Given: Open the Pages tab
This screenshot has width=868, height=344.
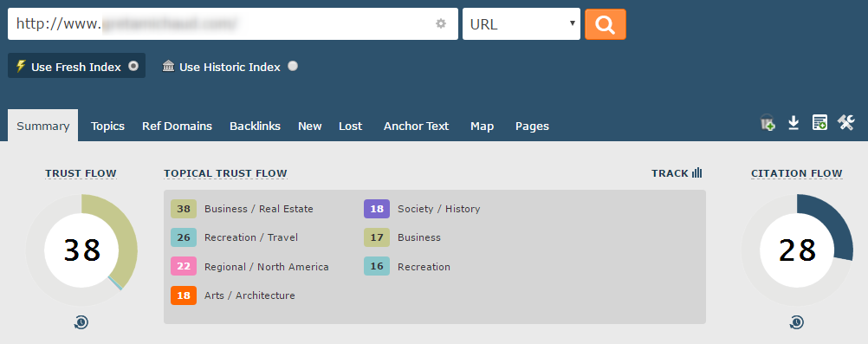Looking at the screenshot, I should [x=532, y=126].
